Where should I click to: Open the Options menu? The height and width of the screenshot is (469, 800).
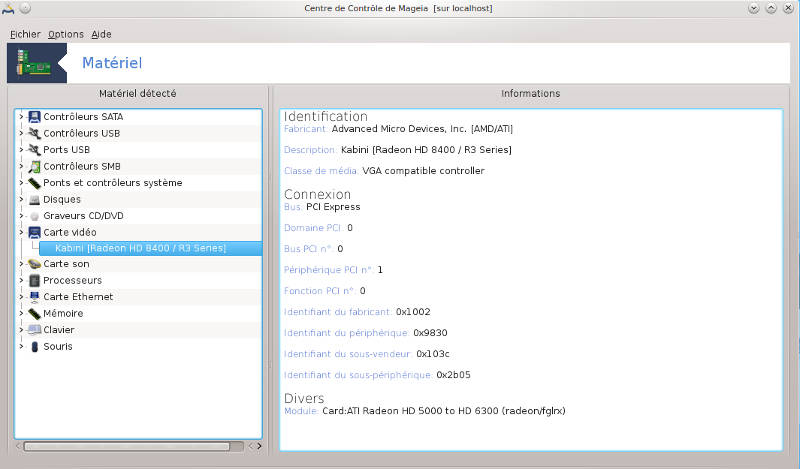66,34
